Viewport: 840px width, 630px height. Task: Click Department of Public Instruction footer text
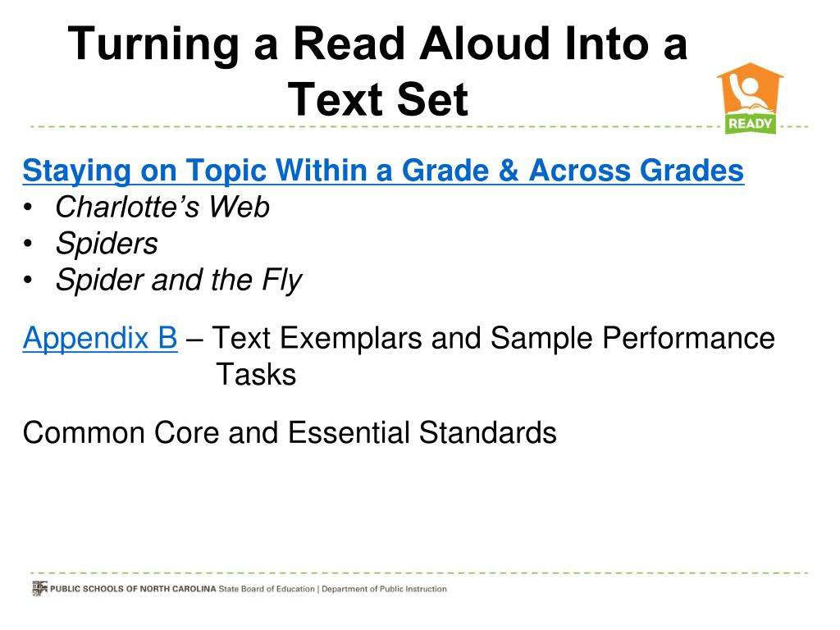(x=384, y=589)
